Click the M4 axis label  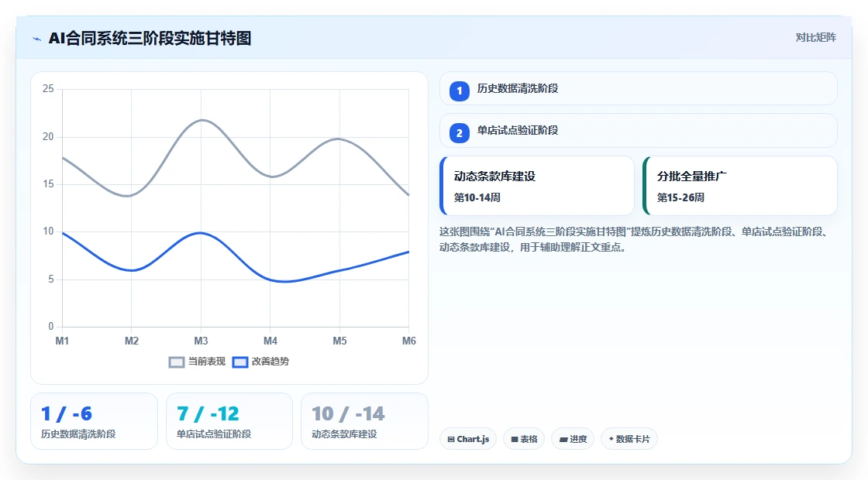click(x=270, y=341)
